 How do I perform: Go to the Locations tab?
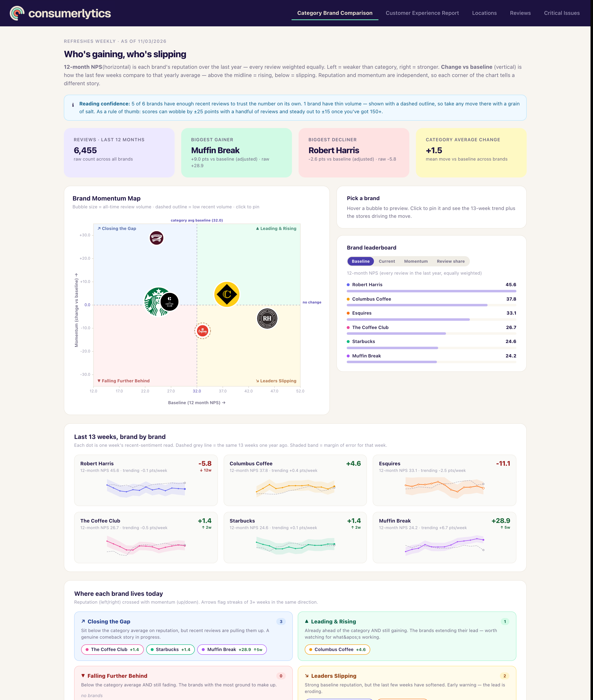[x=484, y=13]
